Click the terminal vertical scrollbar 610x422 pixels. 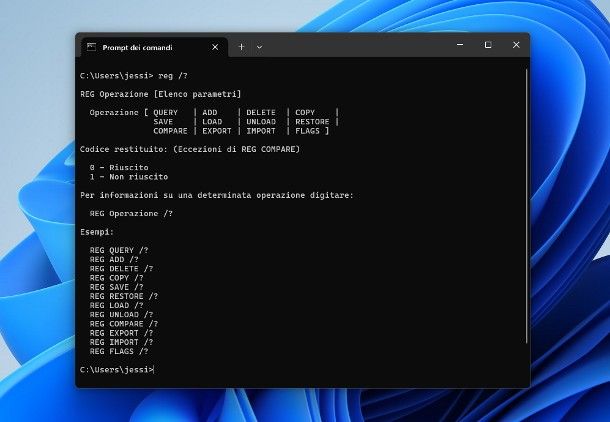pos(526,200)
